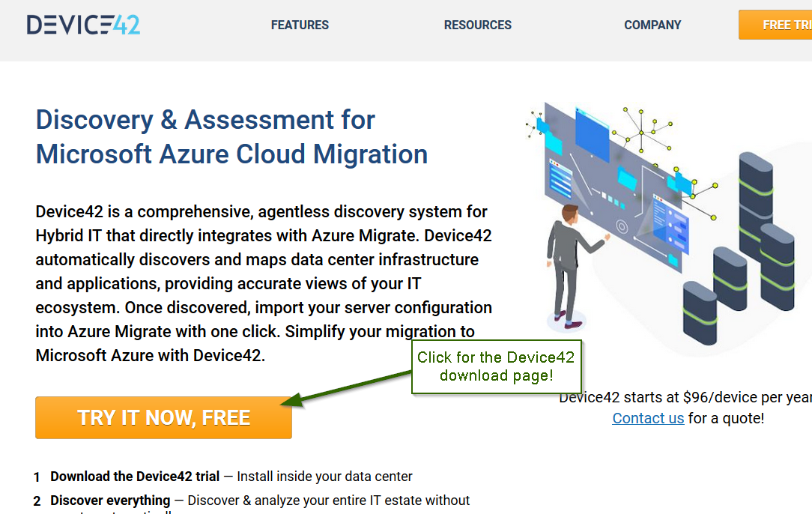The image size is (812, 514).
Task: Click the download page callout box
Action: [497, 366]
